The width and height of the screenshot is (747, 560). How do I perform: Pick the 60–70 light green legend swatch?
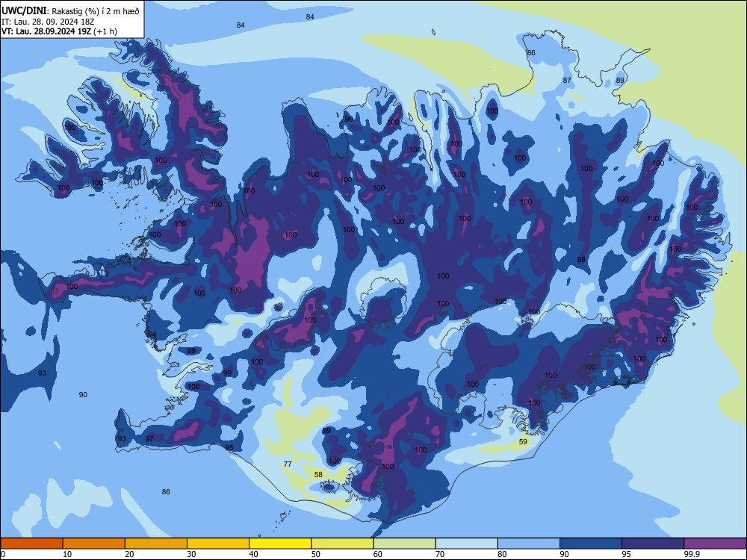point(404,544)
